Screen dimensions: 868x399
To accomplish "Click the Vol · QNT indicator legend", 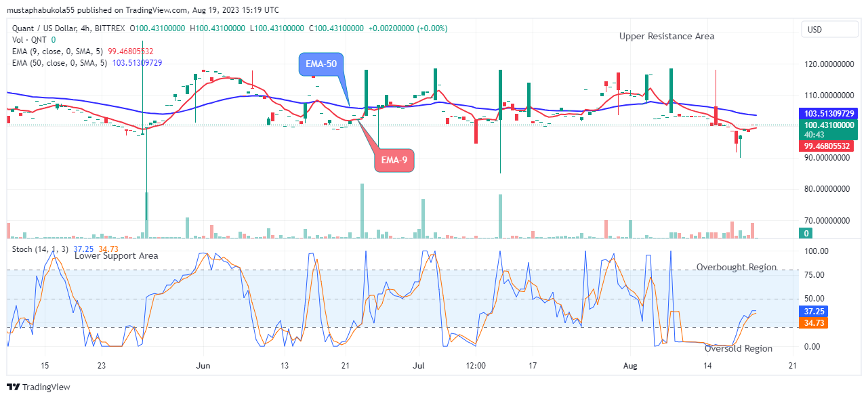I will 34,39.
